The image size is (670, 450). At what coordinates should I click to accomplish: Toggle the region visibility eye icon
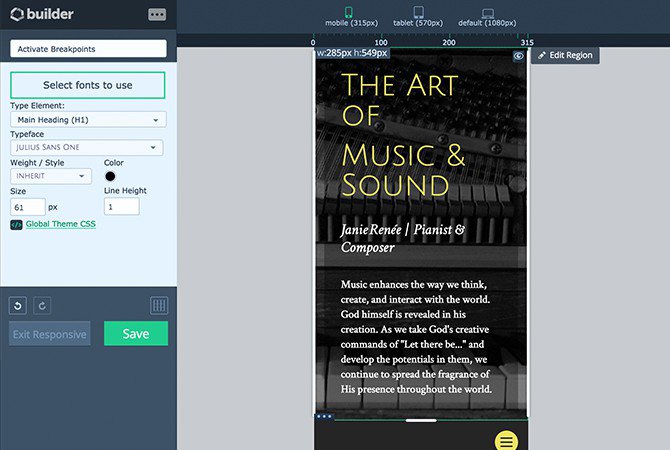point(518,56)
